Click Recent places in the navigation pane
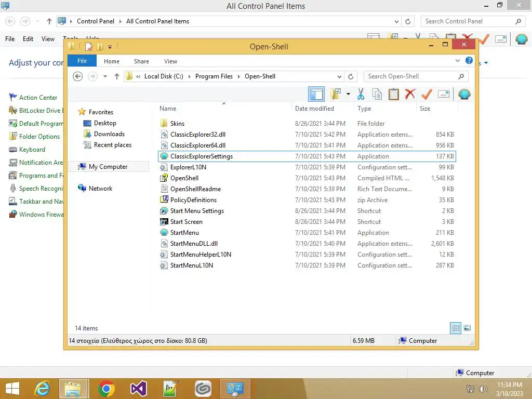Screen dimensions: 532x399 [112, 145]
